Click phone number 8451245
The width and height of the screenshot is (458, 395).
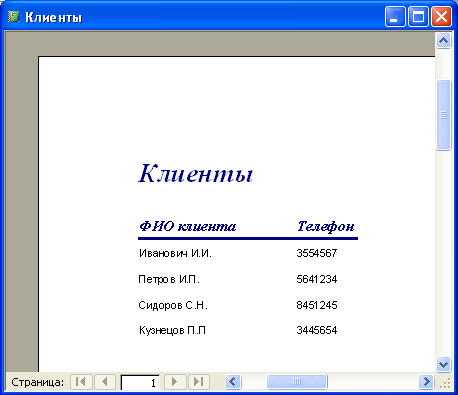(x=317, y=305)
